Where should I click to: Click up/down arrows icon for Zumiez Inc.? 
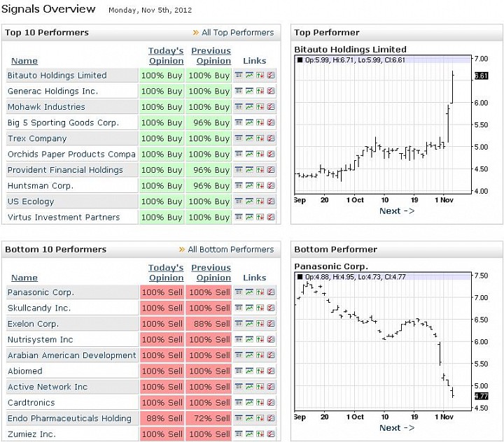pyautogui.click(x=260, y=434)
